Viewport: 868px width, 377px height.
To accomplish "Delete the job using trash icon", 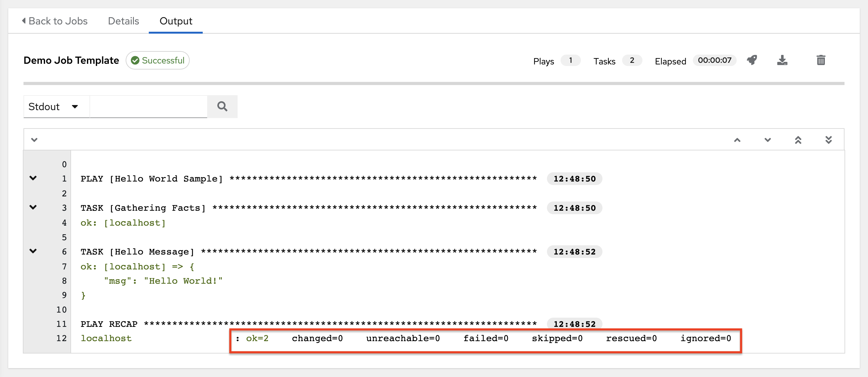I will tap(821, 60).
